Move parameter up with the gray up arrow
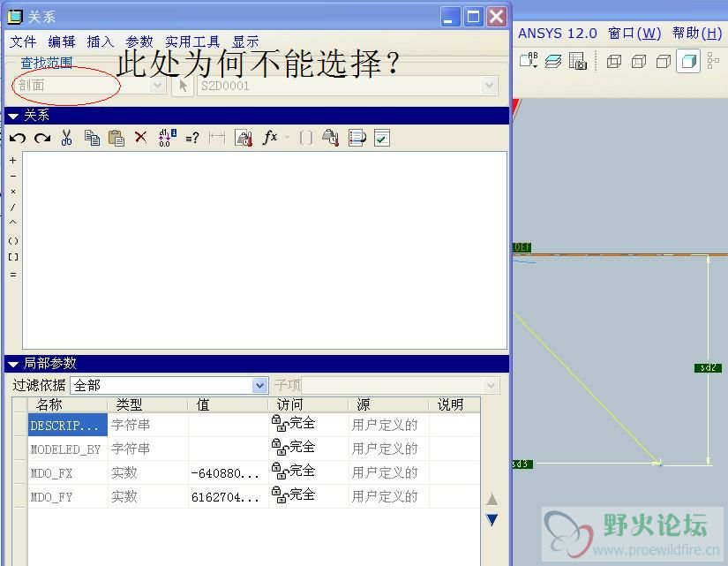 492,500
